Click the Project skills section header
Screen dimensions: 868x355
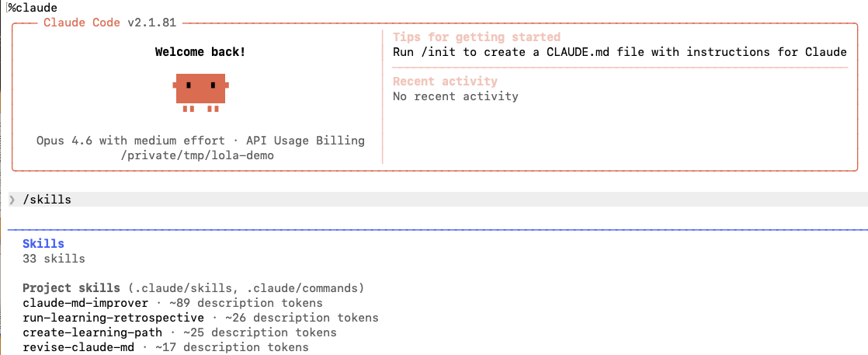pyautogui.click(x=71, y=288)
